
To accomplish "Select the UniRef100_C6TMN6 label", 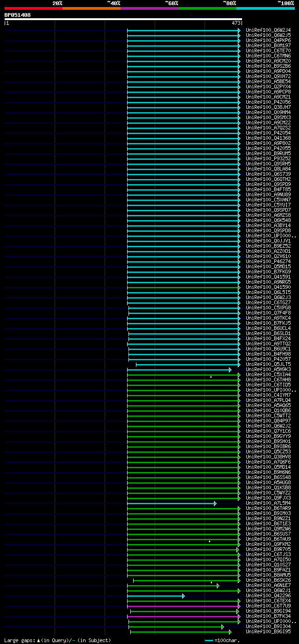I will point(268,56).
